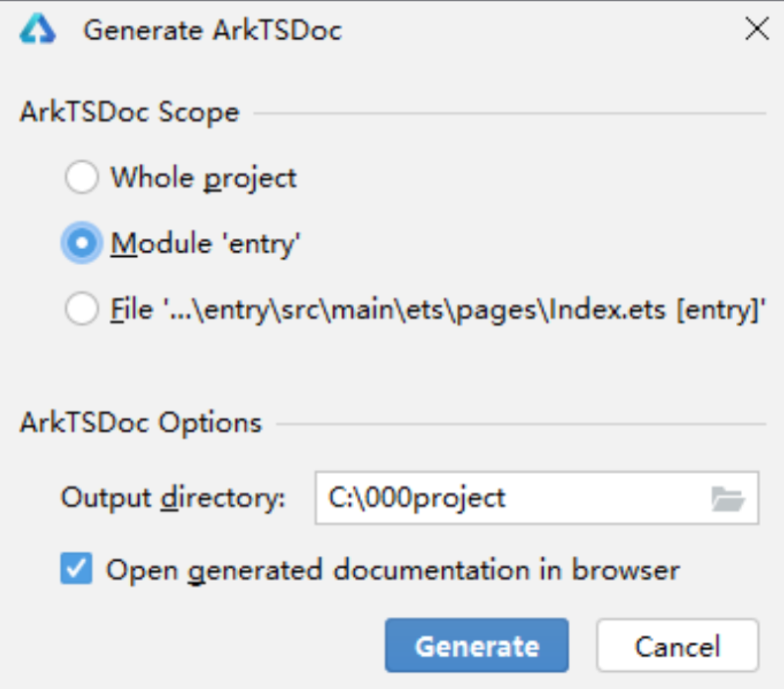784x689 pixels.
Task: Click the Index.ets file path label text
Action: coord(438,310)
